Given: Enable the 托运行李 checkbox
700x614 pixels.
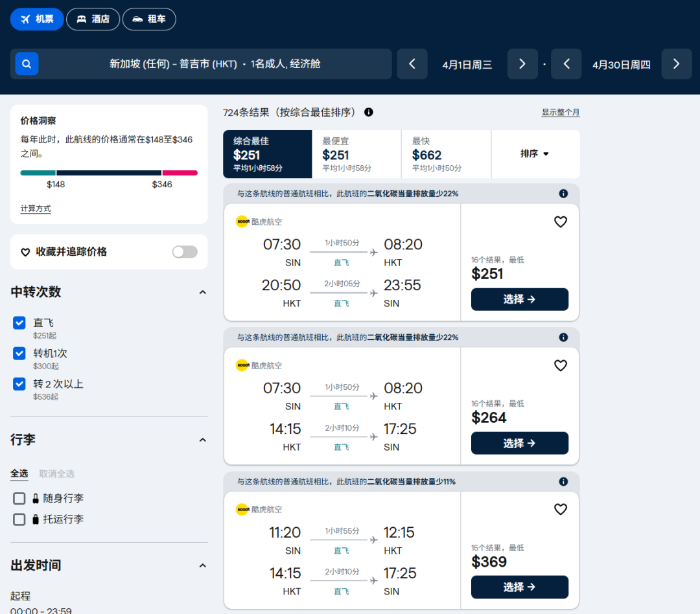Looking at the screenshot, I should [19, 519].
